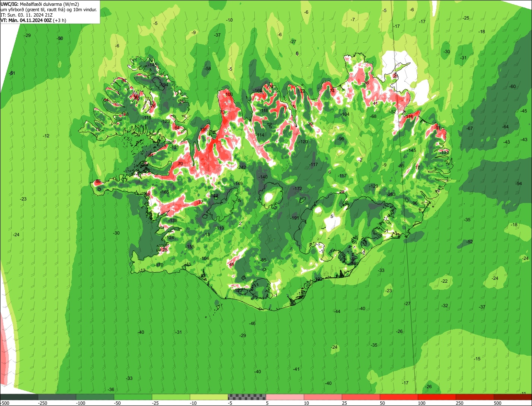Click the -46 value south of Iceland
The height and width of the screenshot is (406, 532).
pyautogui.click(x=252, y=323)
